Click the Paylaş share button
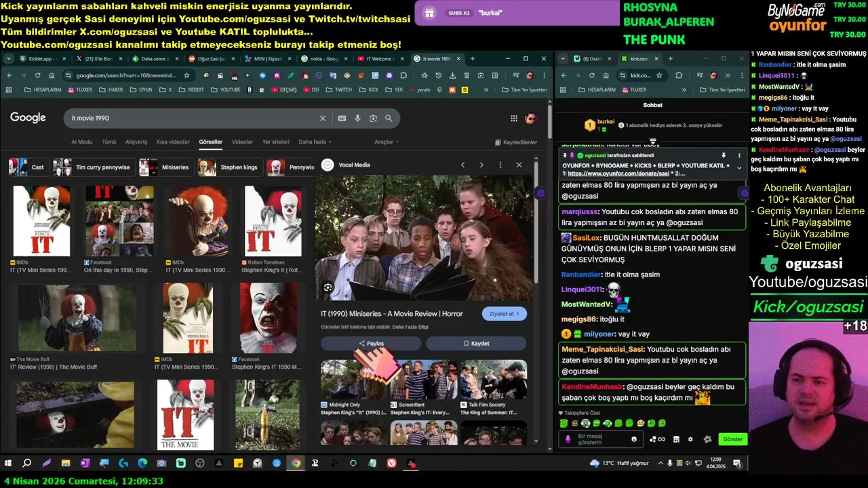 tap(370, 344)
